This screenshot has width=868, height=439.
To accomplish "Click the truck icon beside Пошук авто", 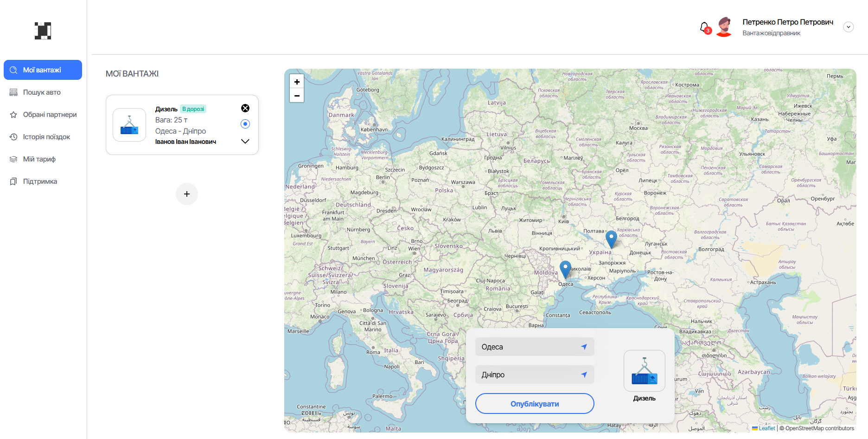I will [x=13, y=92].
